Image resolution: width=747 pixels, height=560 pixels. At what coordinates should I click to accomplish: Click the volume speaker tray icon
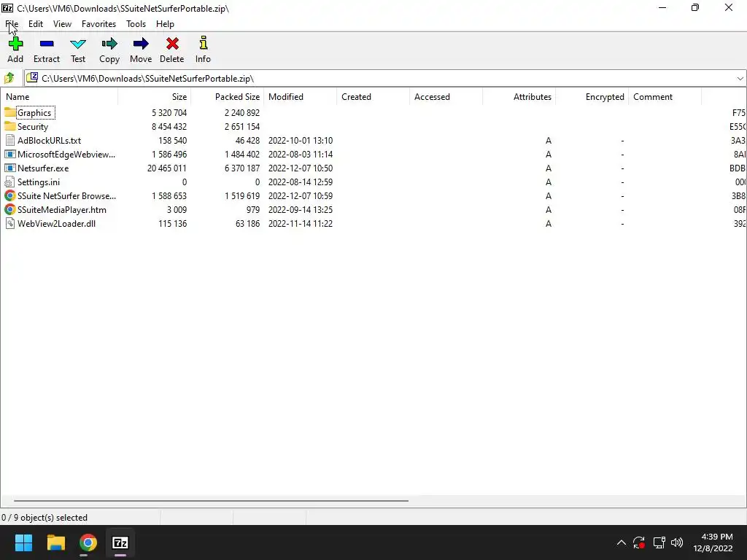677,542
